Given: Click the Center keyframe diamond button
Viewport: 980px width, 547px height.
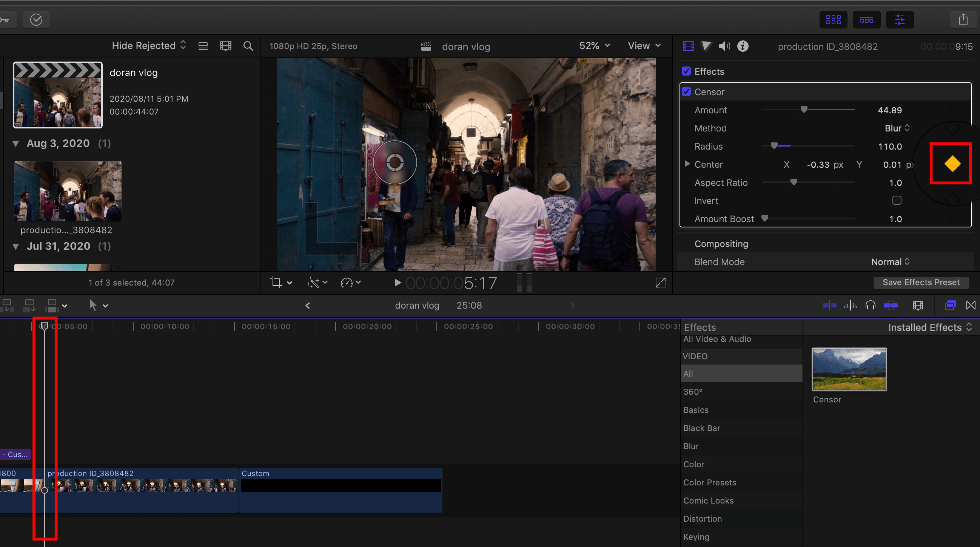Looking at the screenshot, I should [x=952, y=164].
